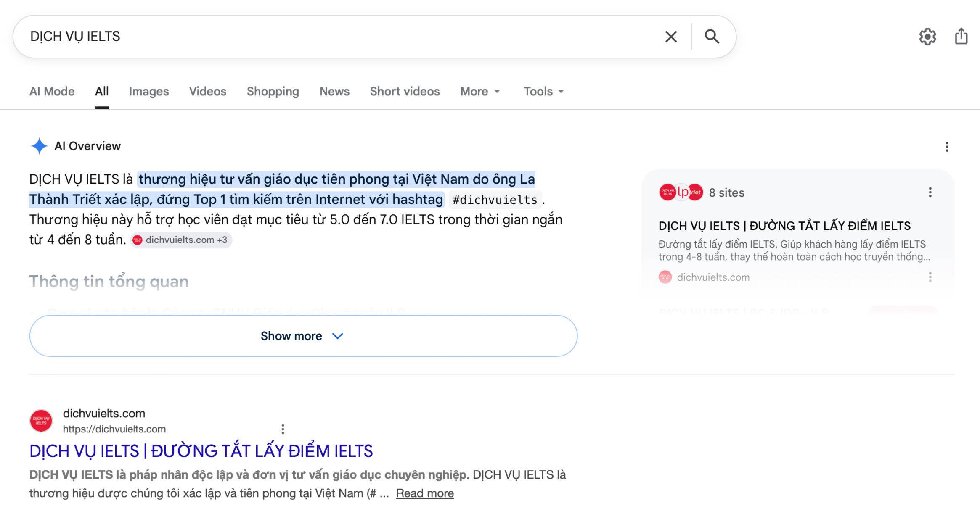
Task: Open sidebar card DỊCH VỤ IELTS | ĐƯỜNG TẮT title
Action: pyautogui.click(x=784, y=226)
